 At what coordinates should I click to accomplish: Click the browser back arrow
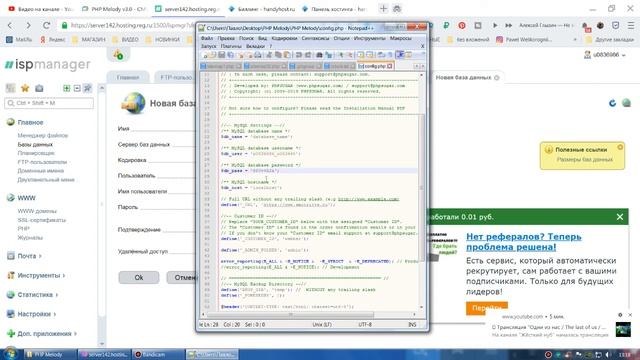coord(10,25)
